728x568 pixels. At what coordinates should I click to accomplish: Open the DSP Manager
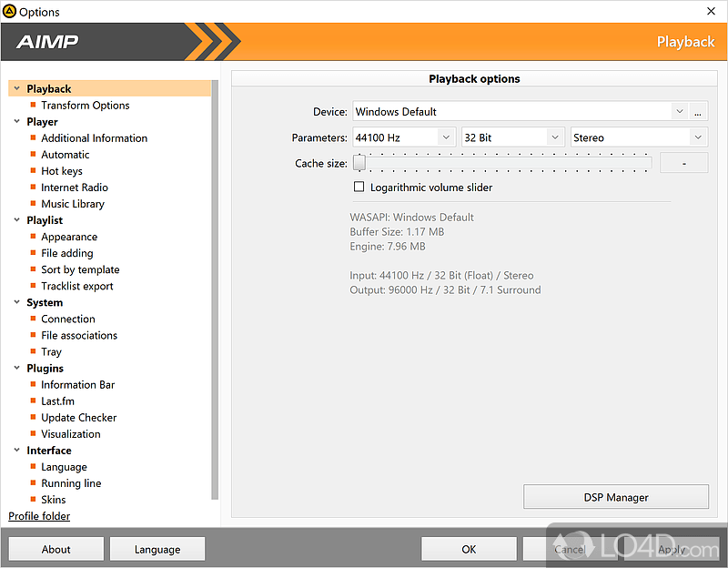pos(616,497)
